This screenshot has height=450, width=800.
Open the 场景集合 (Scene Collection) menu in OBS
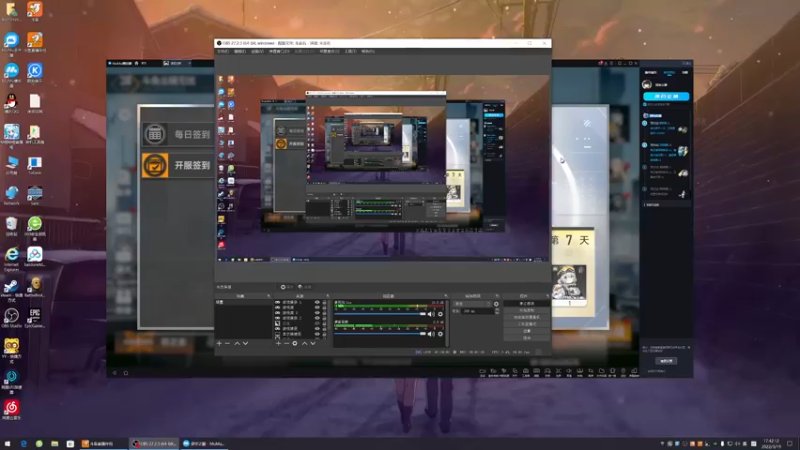(x=329, y=52)
